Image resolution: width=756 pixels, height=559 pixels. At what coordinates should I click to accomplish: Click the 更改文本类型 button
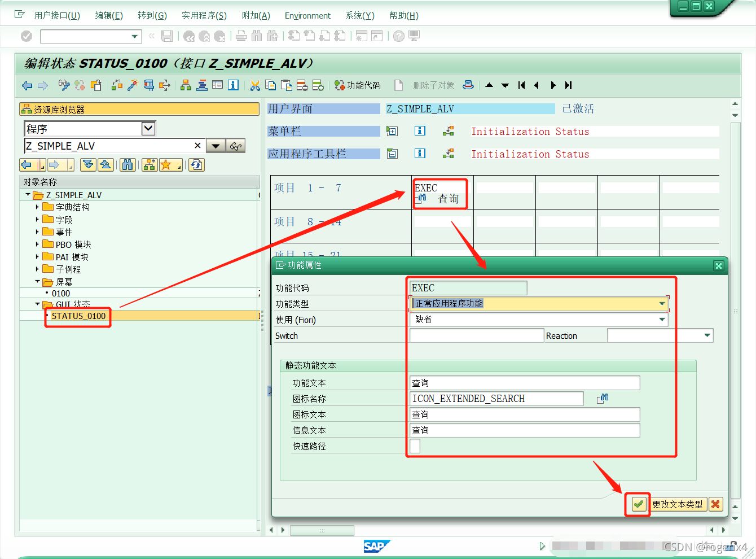[678, 504]
